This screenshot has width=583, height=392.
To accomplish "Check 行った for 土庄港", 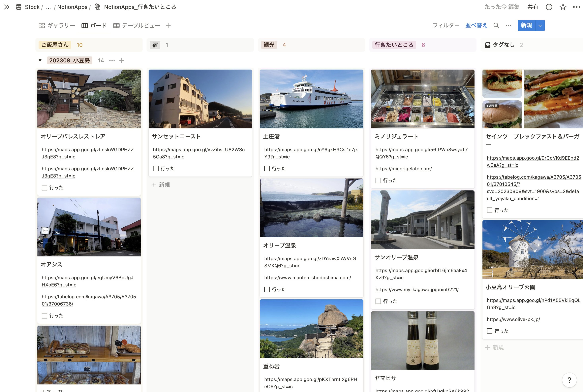I will [x=267, y=169].
